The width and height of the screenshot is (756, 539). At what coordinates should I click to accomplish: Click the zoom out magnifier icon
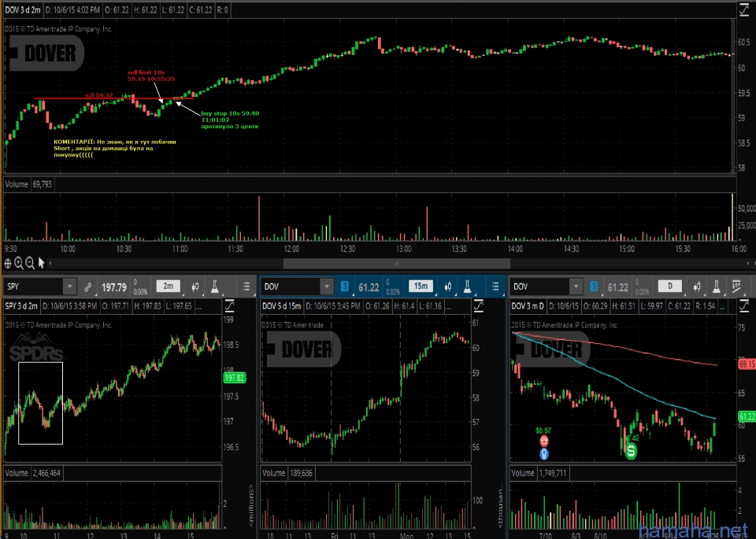pos(30,263)
